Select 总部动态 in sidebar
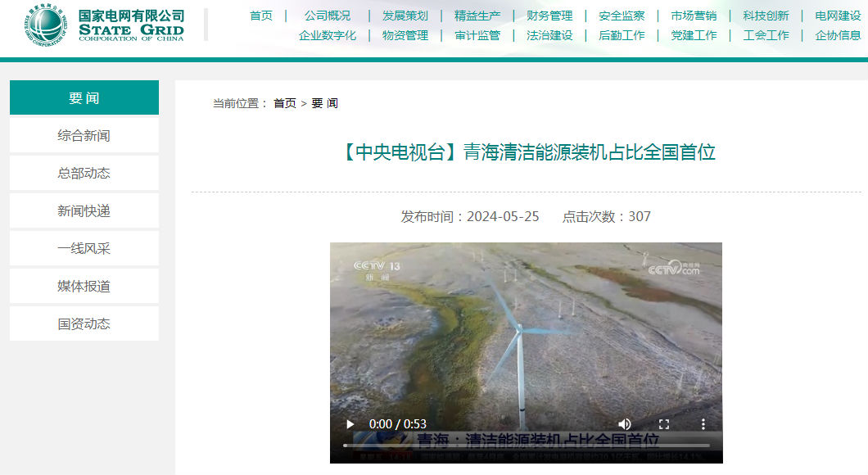The height and width of the screenshot is (475, 868). tap(84, 173)
